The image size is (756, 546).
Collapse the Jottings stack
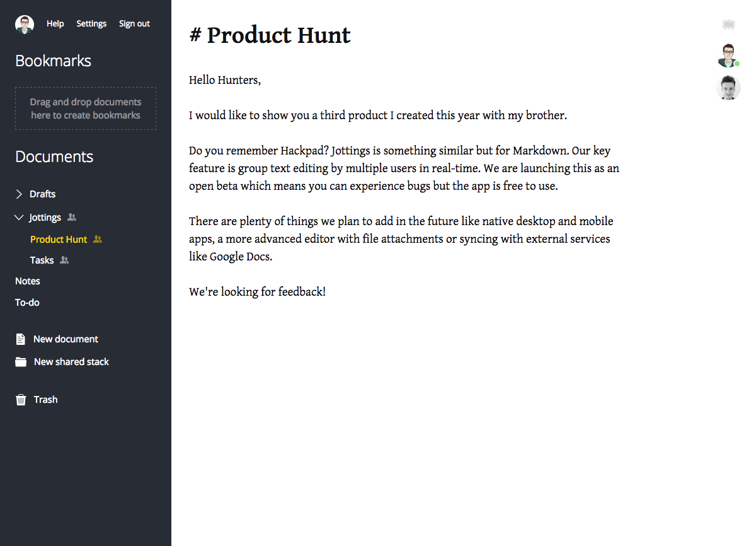tap(18, 218)
